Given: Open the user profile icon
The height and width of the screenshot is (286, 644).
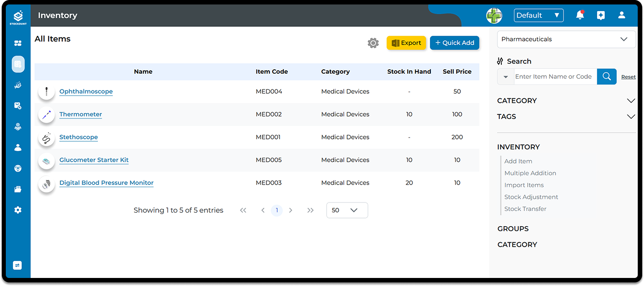Looking at the screenshot, I should [622, 15].
